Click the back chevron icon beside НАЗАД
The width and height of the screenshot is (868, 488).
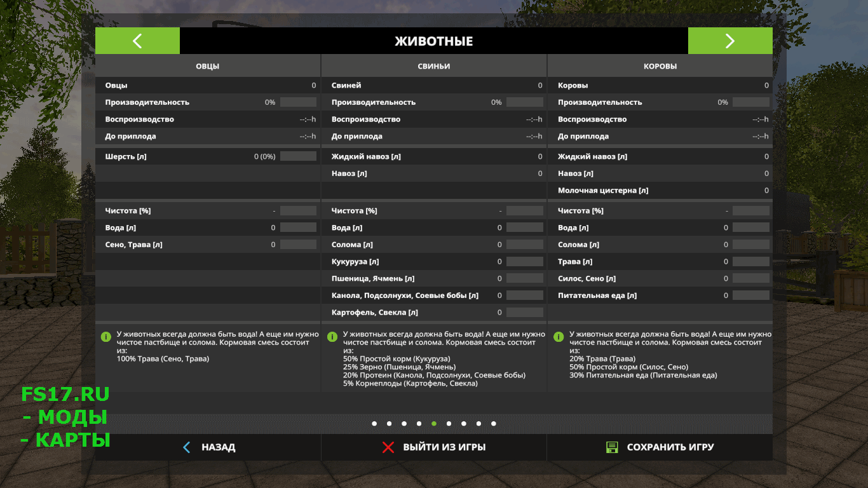point(186,447)
